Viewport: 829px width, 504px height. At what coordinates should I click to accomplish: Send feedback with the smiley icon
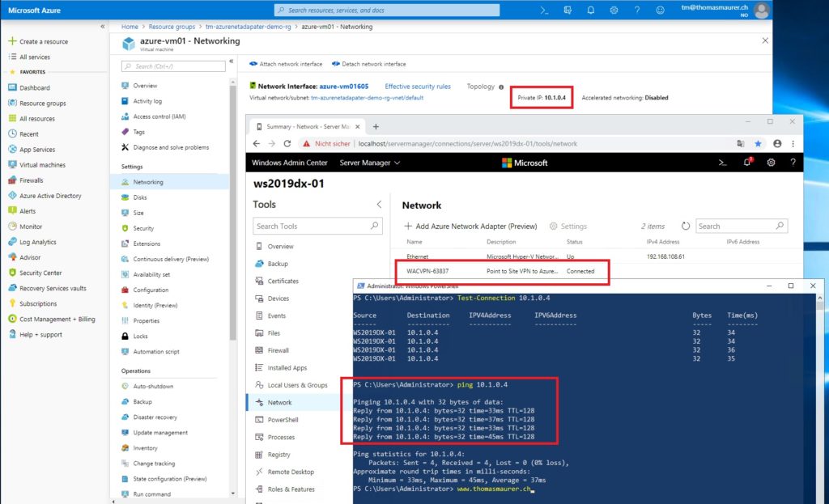click(x=661, y=10)
